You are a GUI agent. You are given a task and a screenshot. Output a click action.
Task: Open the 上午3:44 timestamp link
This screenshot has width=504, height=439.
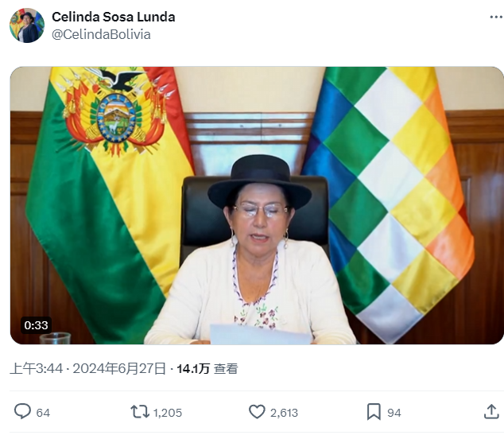(x=37, y=368)
